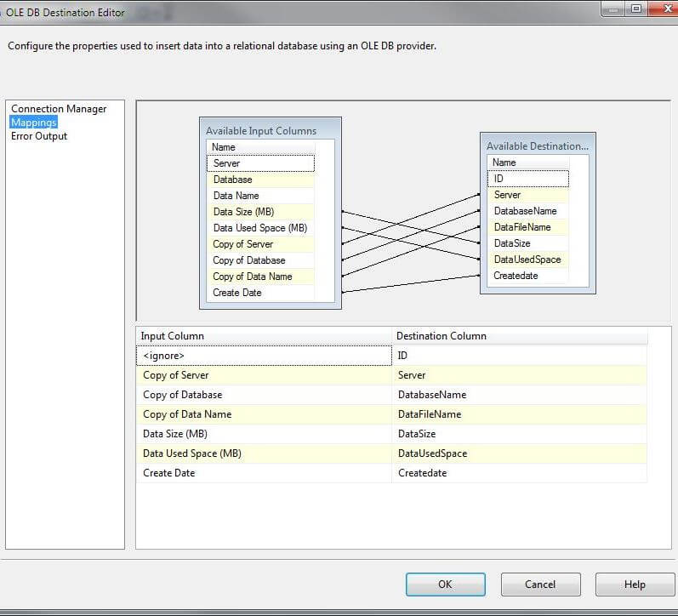Select Server in Available Destination columns

click(x=528, y=195)
